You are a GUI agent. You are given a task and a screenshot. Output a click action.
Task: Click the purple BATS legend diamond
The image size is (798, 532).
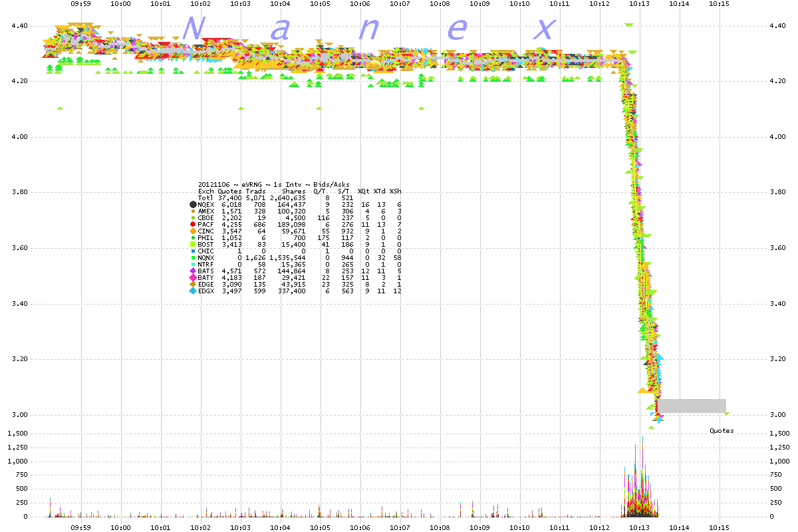pos(193,271)
